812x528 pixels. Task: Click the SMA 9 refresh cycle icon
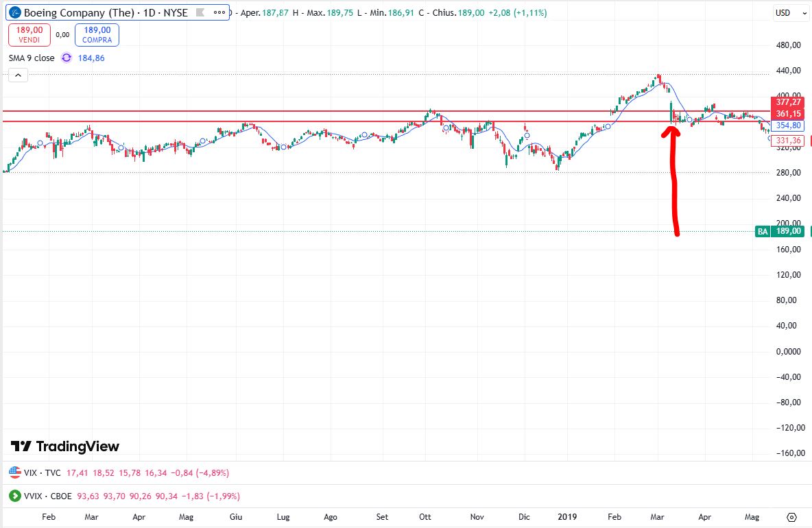pos(67,58)
